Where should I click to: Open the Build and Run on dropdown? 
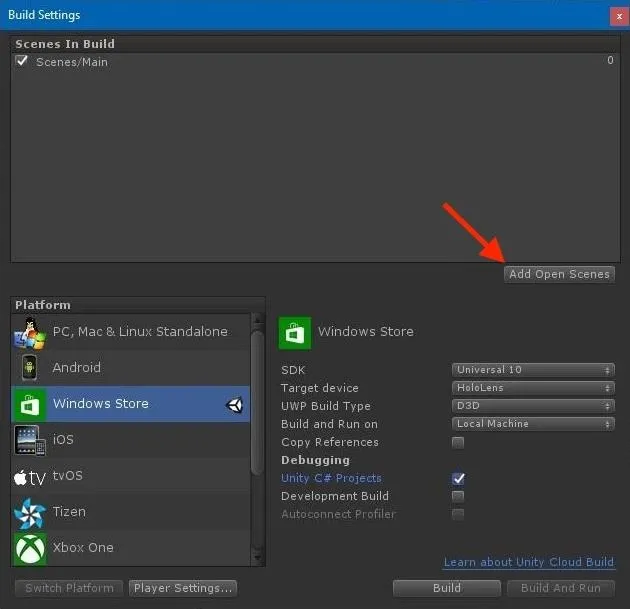click(533, 424)
